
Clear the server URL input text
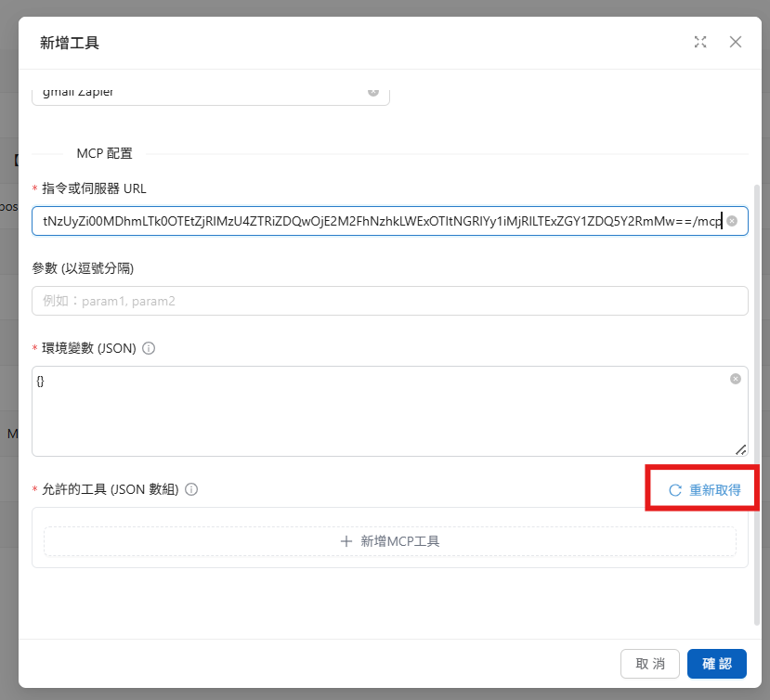(732, 221)
